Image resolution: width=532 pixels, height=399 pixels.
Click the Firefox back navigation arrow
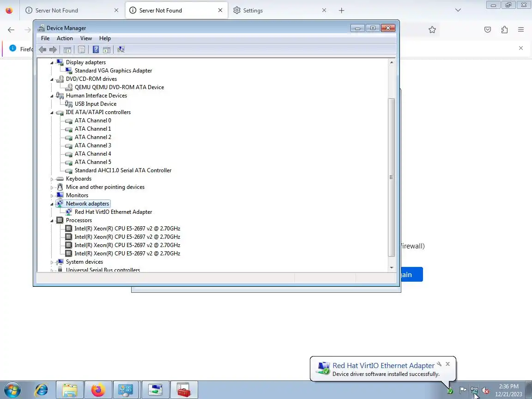(11, 30)
